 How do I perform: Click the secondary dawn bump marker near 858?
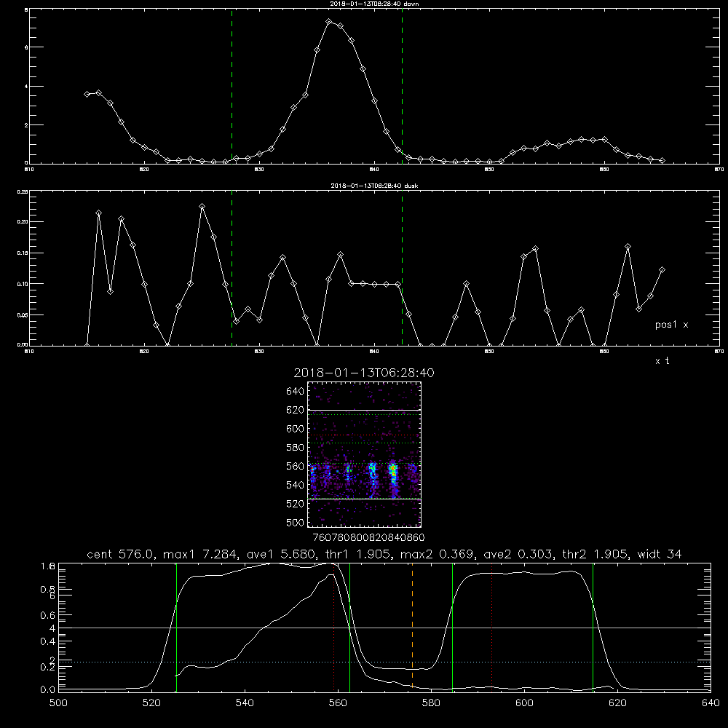[582, 139]
